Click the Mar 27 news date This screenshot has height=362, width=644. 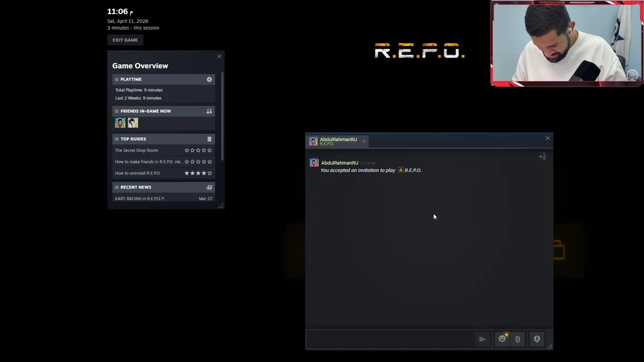point(205,199)
